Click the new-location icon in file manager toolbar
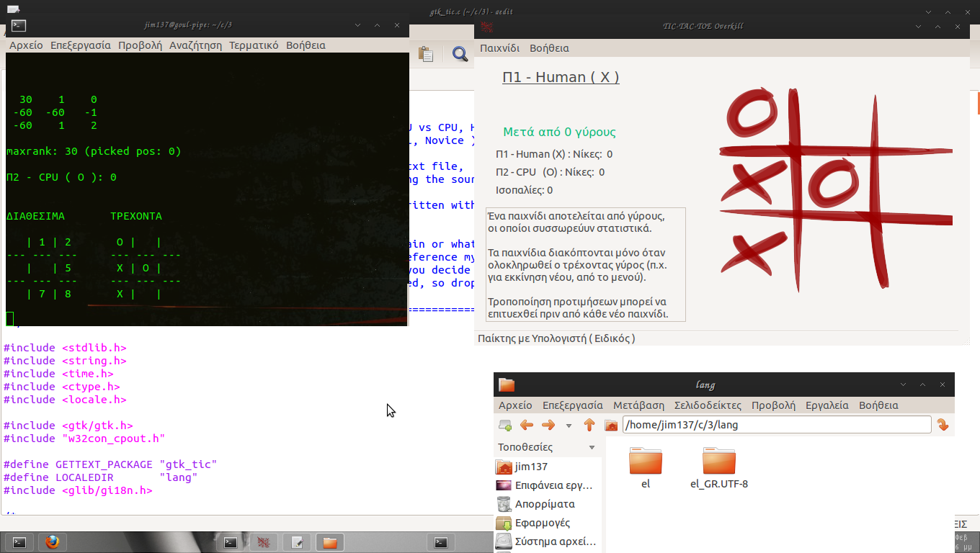This screenshot has height=553, width=980. click(505, 425)
